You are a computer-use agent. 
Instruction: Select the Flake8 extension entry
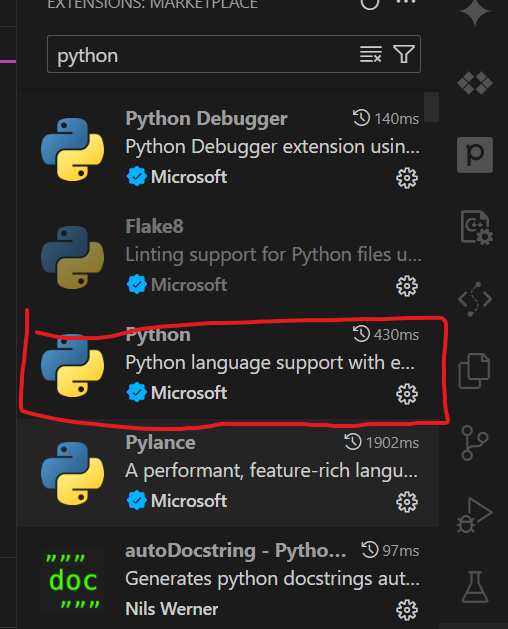[228, 257]
